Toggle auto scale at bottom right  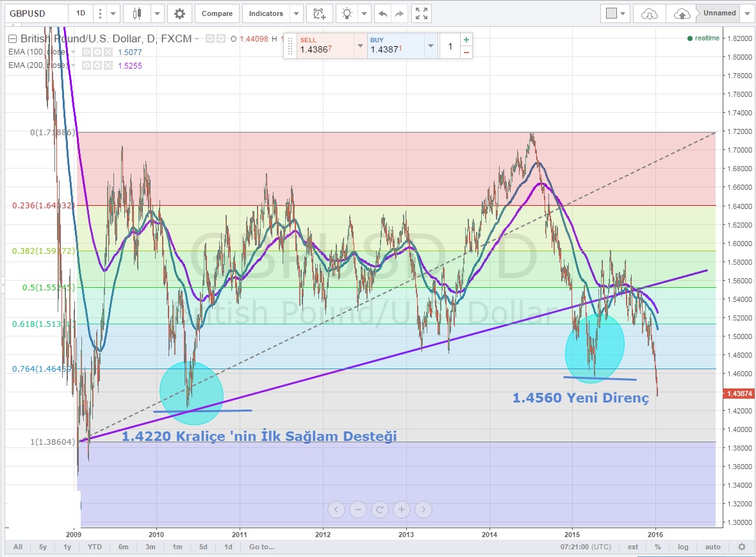pyautogui.click(x=712, y=547)
